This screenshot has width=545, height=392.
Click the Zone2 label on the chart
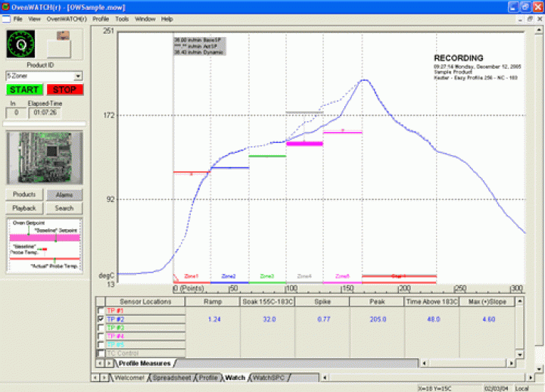(x=229, y=276)
